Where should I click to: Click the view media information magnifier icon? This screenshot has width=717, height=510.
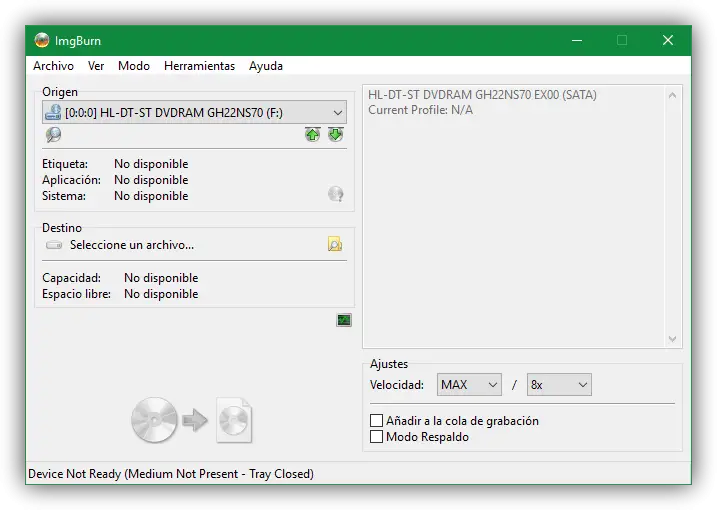(53, 135)
